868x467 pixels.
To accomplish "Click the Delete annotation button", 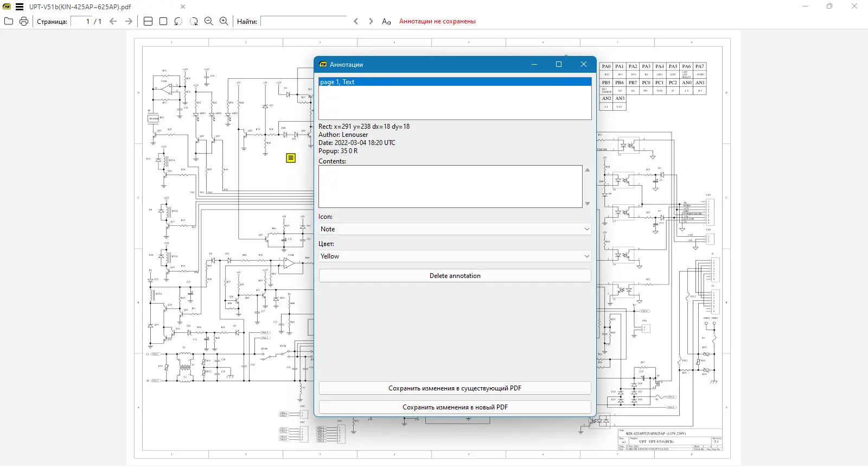I will (455, 276).
